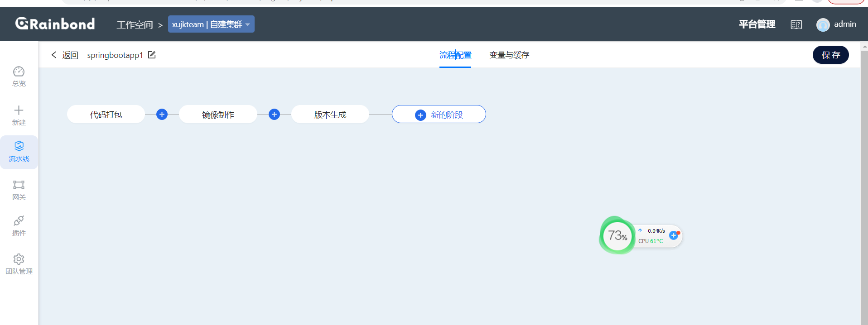Switch to the 流程配置 tab

pos(455,55)
